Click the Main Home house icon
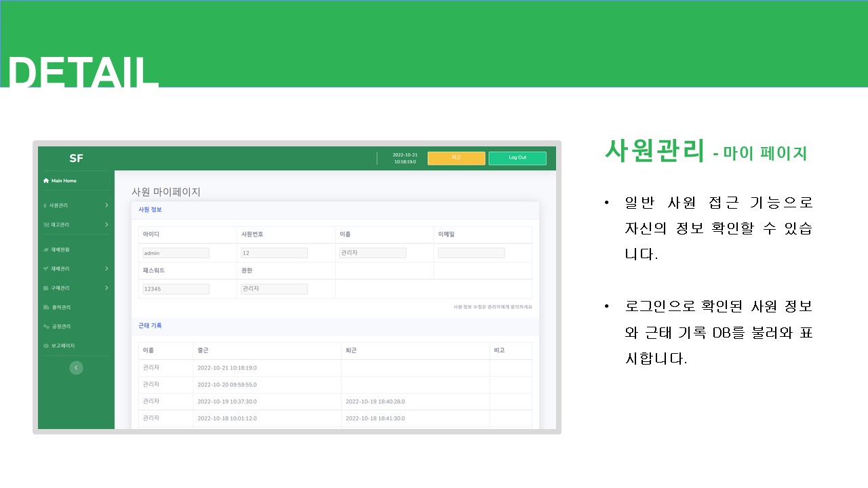868x488 pixels. tap(46, 181)
